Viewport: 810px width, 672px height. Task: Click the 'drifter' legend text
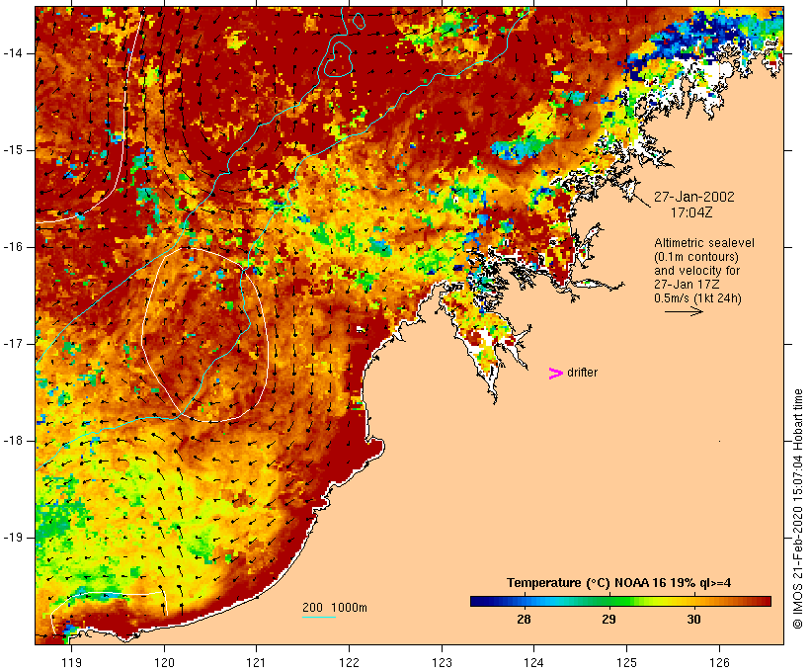(x=582, y=373)
